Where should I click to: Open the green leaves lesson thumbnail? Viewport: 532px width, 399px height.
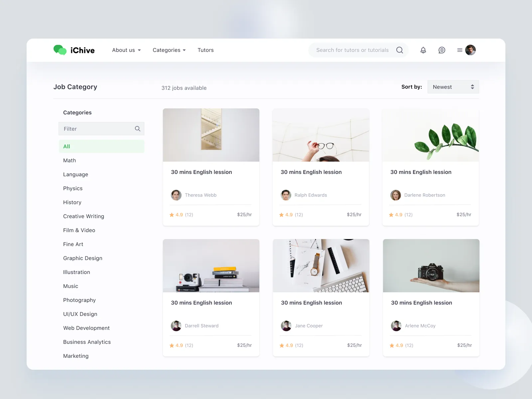[x=431, y=135]
